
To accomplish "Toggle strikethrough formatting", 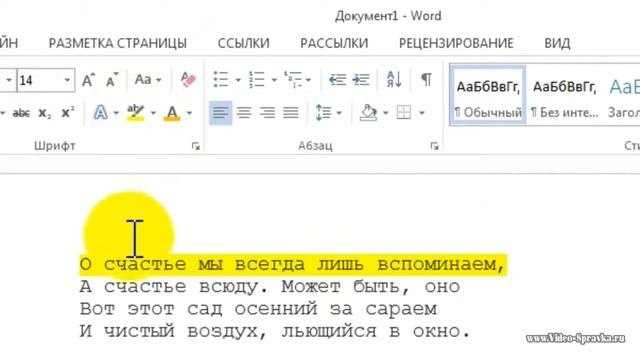I will point(21,113).
